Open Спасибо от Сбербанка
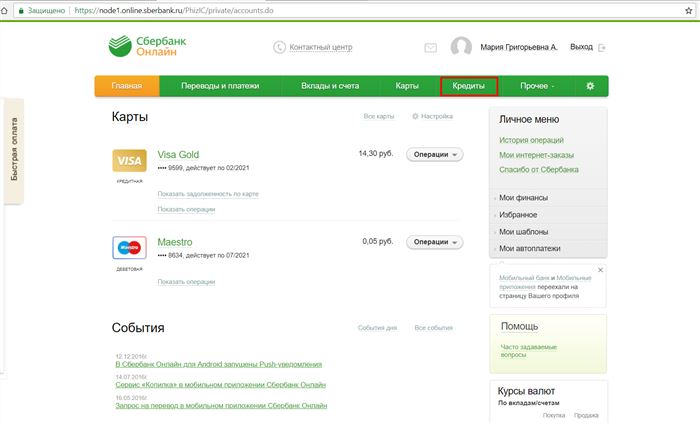Screen dimensions: 700x424 (x=539, y=170)
